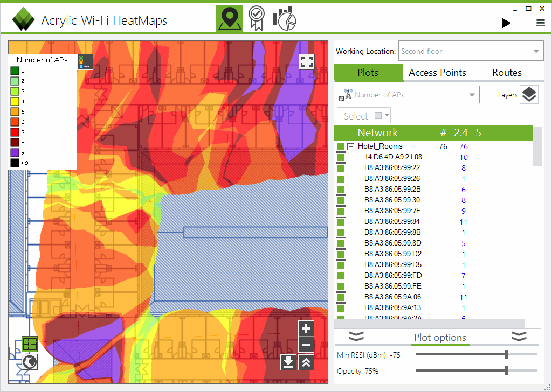Adjust the Opacity slider handle
Viewport: 552px width, 392px height.
pos(506,370)
